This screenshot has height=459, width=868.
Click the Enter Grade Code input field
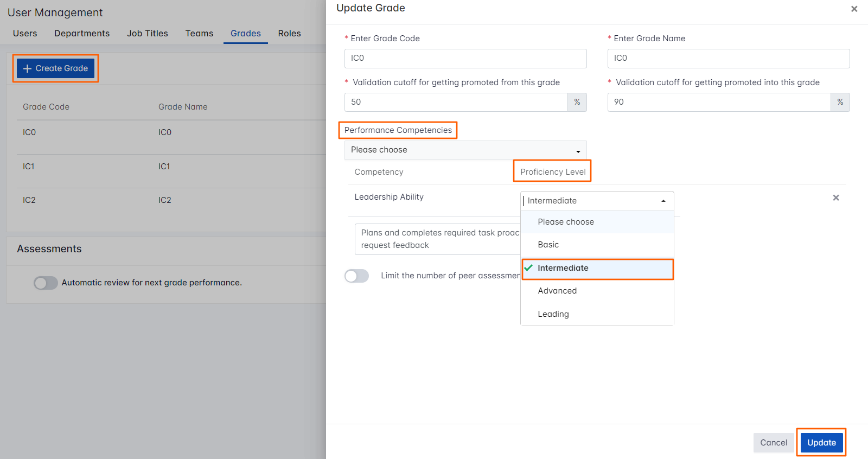click(x=465, y=59)
